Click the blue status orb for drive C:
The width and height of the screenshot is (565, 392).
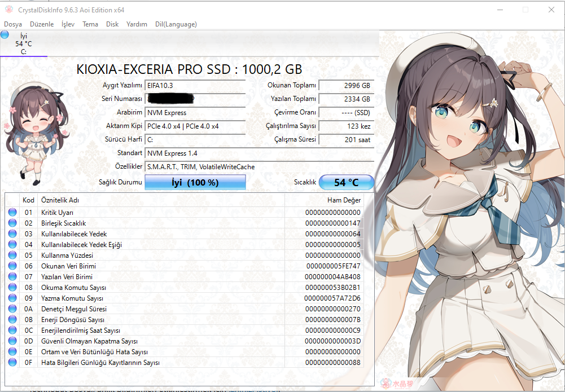tap(5, 35)
